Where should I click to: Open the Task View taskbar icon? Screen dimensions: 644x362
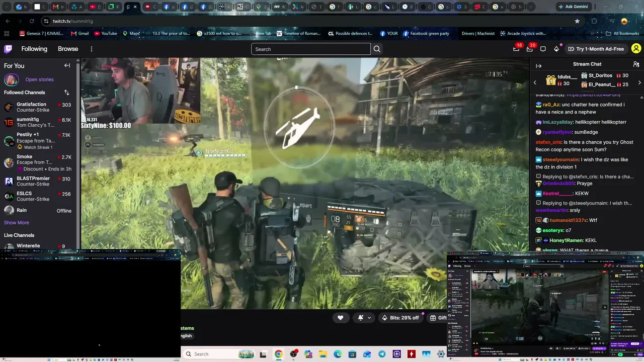(x=263, y=354)
